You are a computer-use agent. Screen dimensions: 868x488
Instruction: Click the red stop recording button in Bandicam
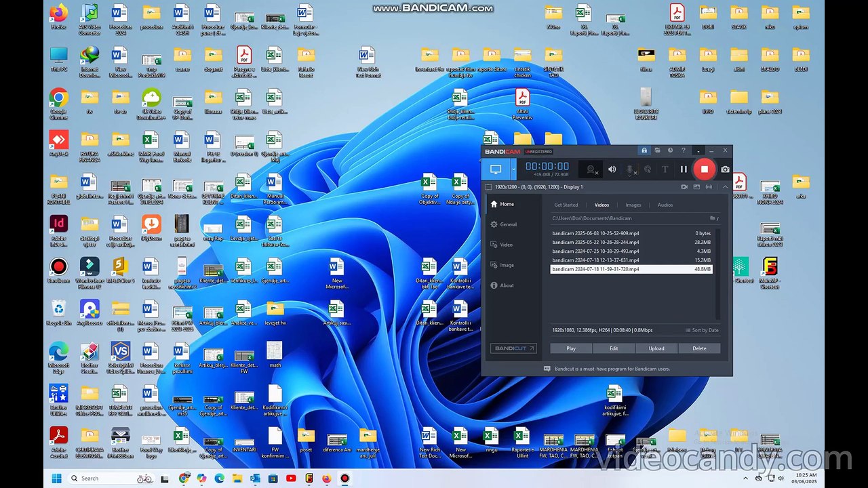(705, 169)
